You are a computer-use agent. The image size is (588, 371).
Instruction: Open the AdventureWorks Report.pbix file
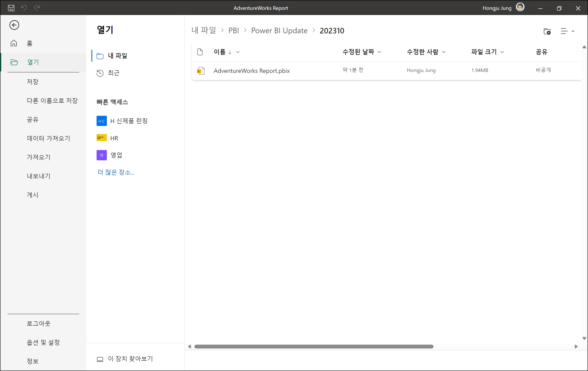[252, 71]
